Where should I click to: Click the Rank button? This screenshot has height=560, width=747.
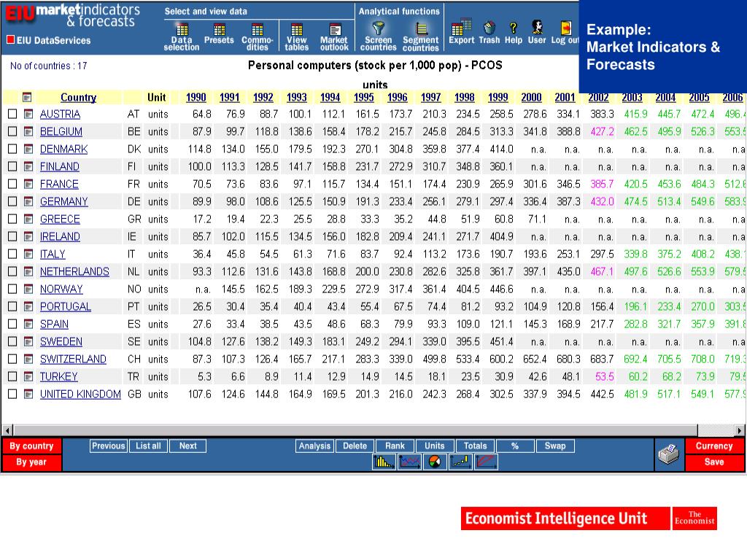(x=395, y=446)
